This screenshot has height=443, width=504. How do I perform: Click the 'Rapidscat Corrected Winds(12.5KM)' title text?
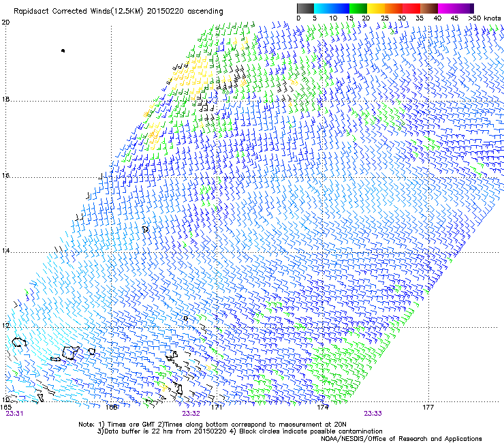tap(78, 12)
